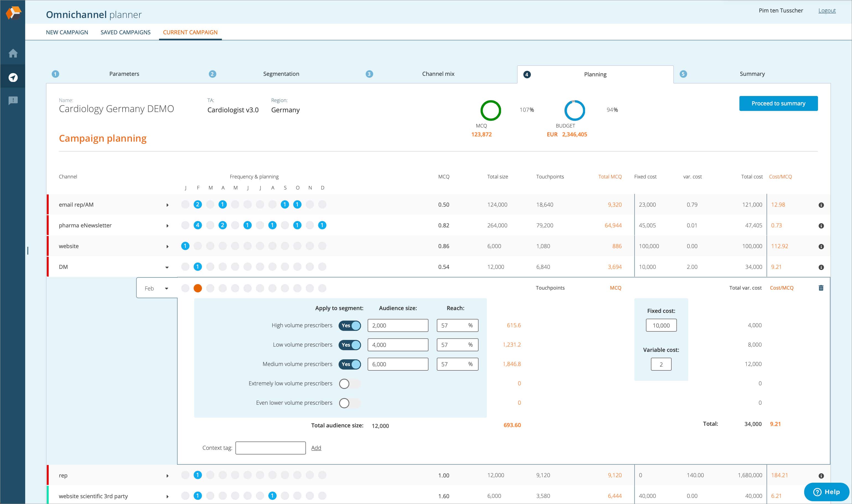This screenshot has height=504, width=852.
Task: Expand the email rep/AM channel row
Action: [x=167, y=205]
